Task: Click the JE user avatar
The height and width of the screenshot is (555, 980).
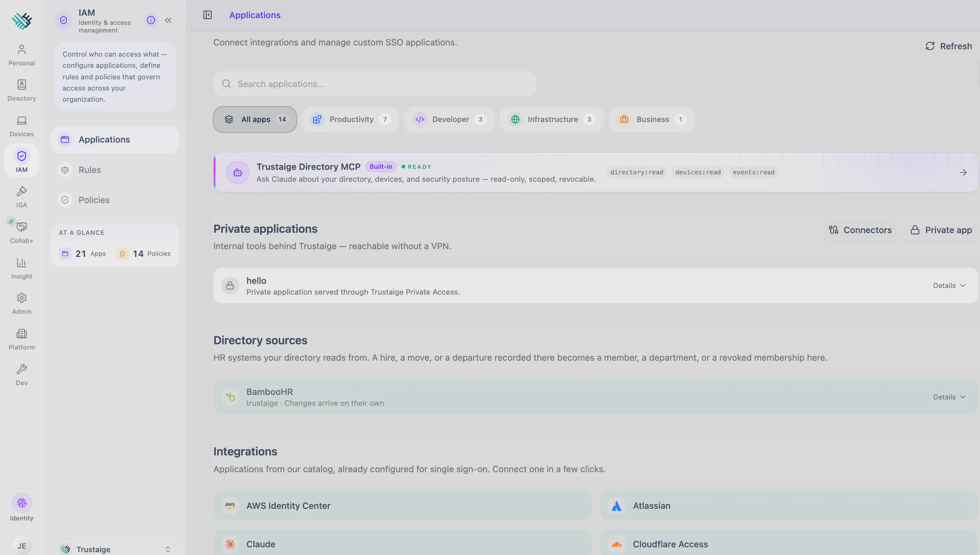Action: pos(22,546)
